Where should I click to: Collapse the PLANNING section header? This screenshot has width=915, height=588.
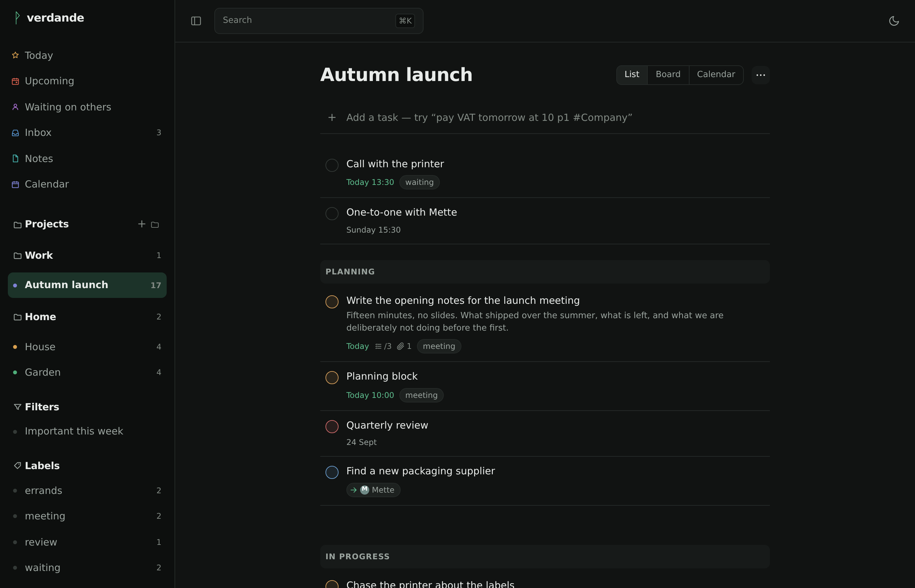(544, 272)
